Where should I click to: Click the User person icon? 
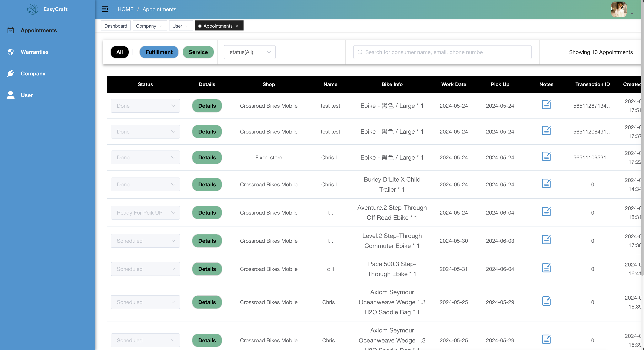(10, 95)
